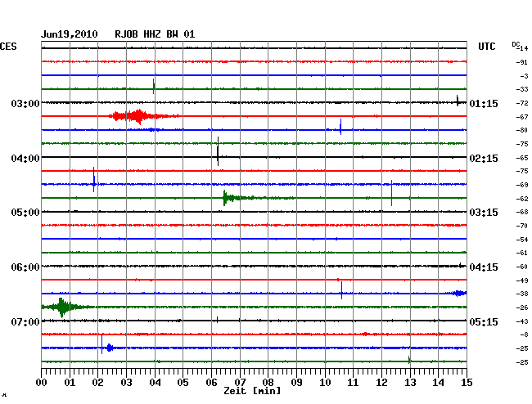Screen dimensions: 532x404
Task: Click the 00 minute axis label
Action: pyautogui.click(x=41, y=383)
